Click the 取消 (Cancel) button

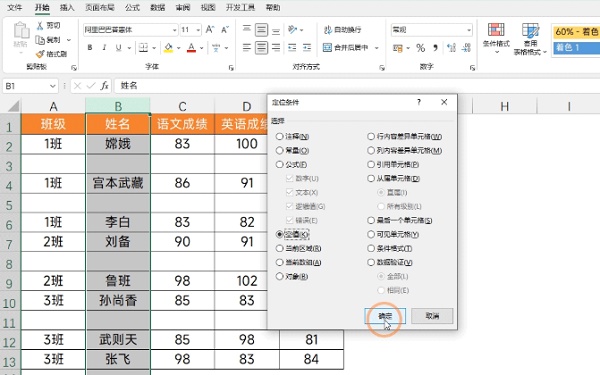tap(432, 316)
